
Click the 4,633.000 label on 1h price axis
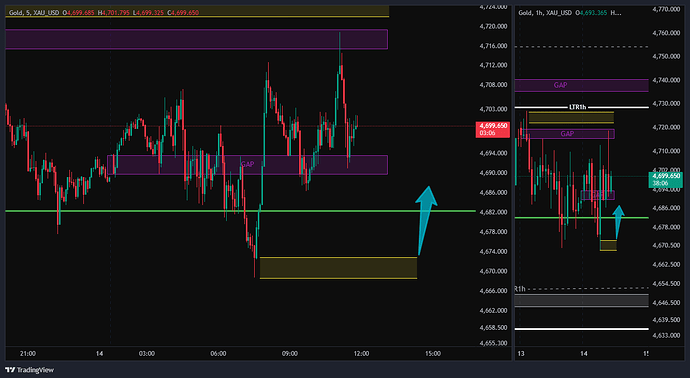[x=667, y=335]
